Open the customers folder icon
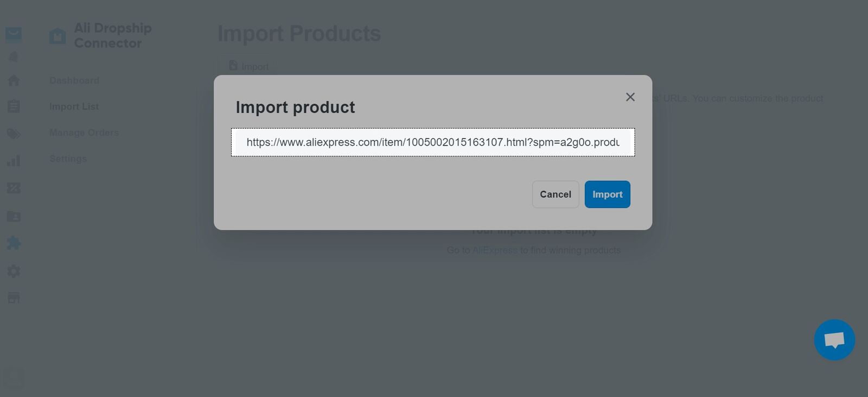868x397 pixels. [x=14, y=216]
